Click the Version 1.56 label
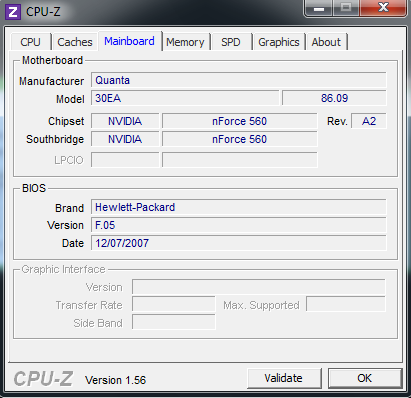This screenshot has height=398, width=411. pos(116,380)
